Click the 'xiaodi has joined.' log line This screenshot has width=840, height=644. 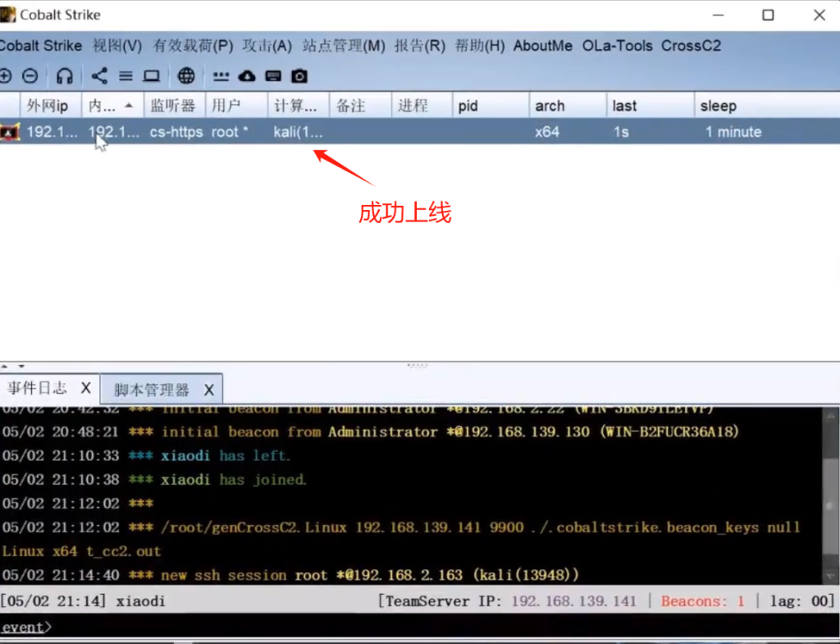pos(154,480)
